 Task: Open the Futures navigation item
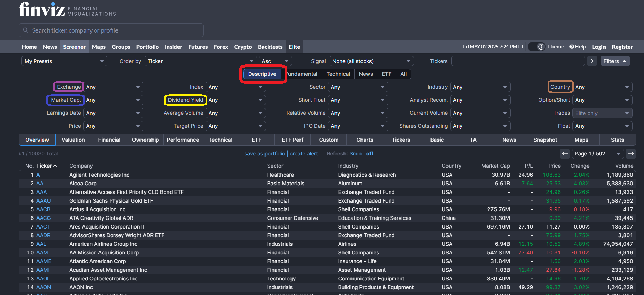(198, 47)
